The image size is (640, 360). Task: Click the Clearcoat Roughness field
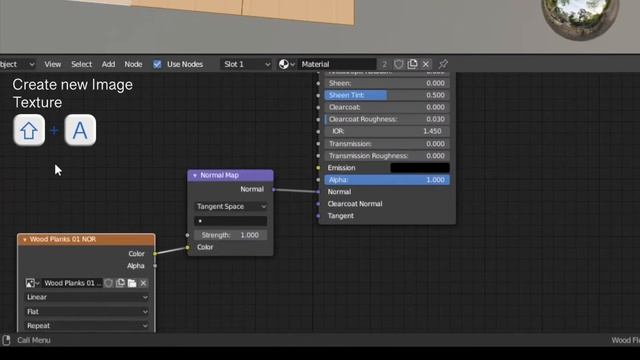coord(387,119)
